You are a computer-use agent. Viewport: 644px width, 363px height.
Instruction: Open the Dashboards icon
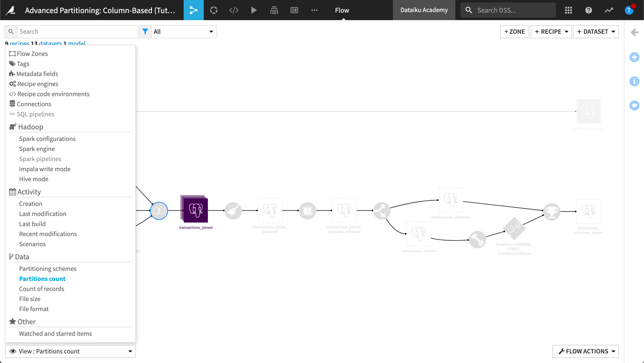click(x=294, y=10)
